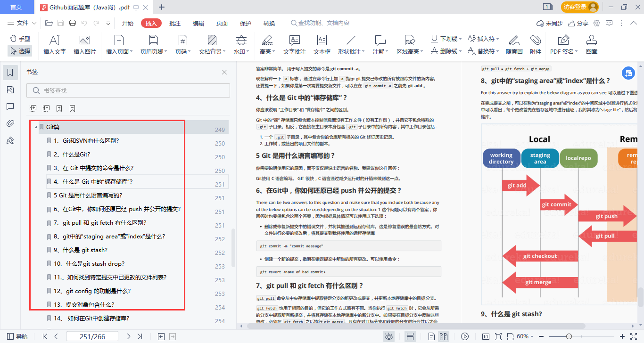
Task: Open the feedback message icon
Action: coord(609,23)
